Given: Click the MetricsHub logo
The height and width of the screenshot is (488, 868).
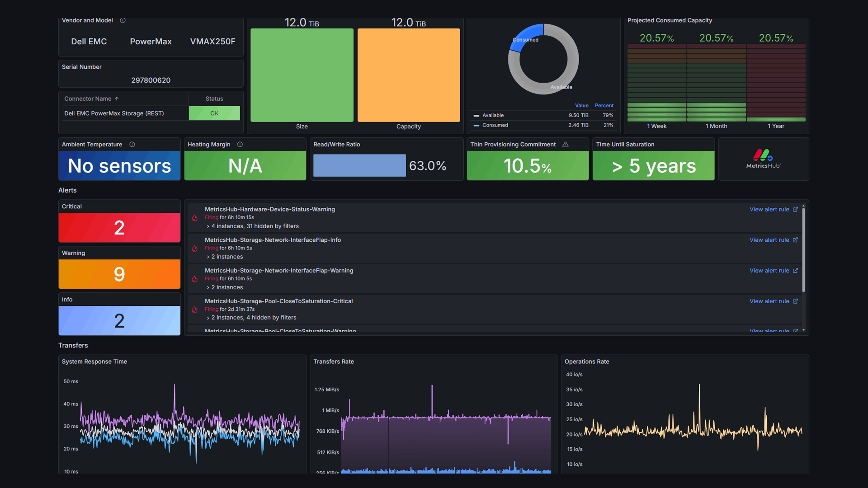Looking at the screenshot, I should coord(763,159).
